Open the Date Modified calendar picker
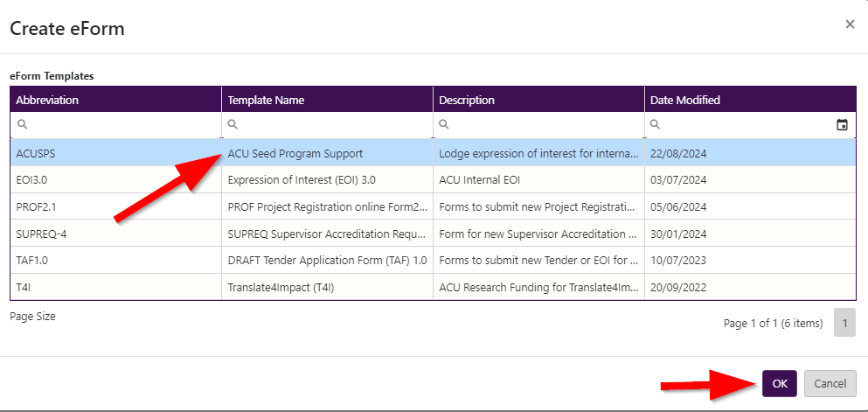The width and height of the screenshot is (868, 412). pos(842,125)
